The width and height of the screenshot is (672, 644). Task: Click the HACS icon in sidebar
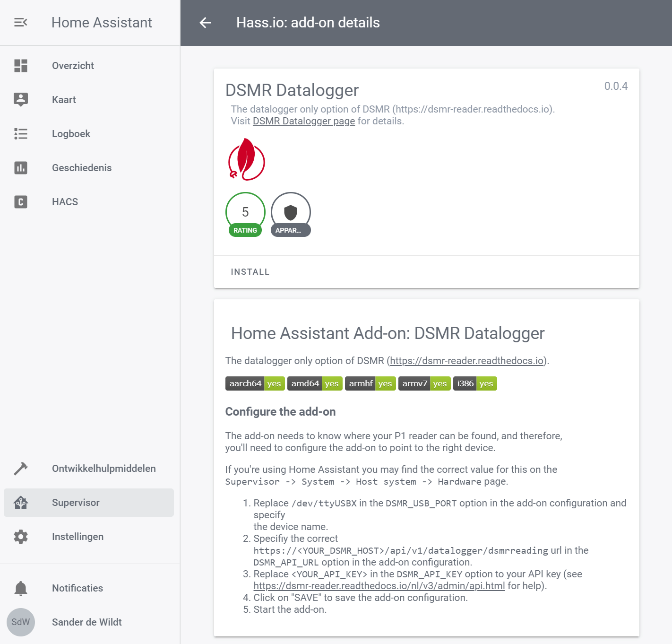point(21,202)
